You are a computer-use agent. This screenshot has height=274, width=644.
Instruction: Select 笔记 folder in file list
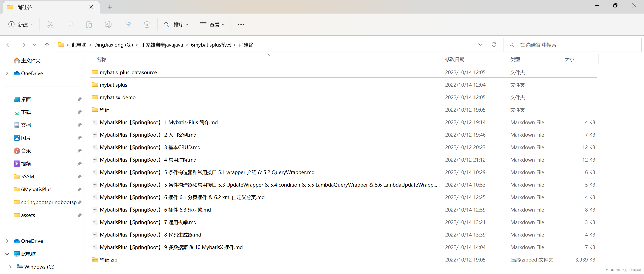(x=343, y=110)
